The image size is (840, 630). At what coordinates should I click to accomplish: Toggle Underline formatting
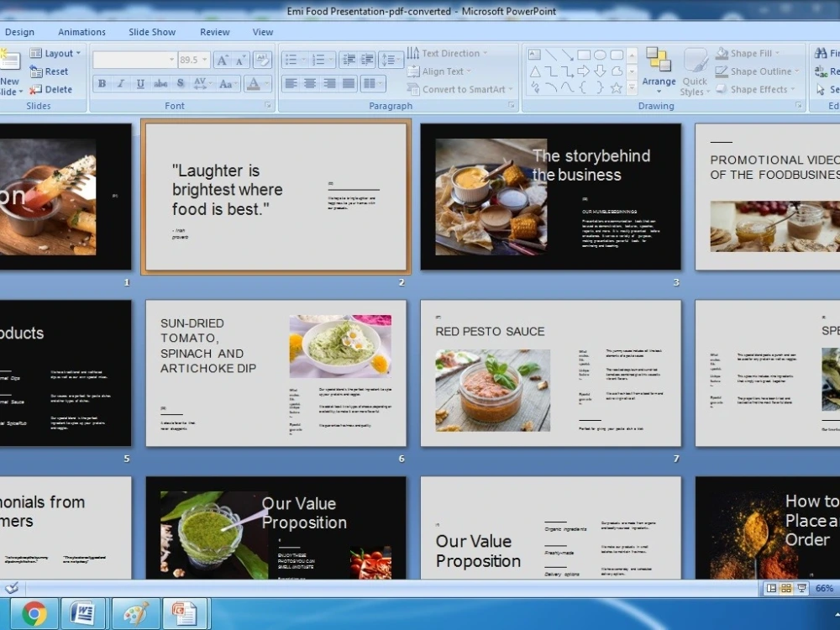[x=140, y=83]
